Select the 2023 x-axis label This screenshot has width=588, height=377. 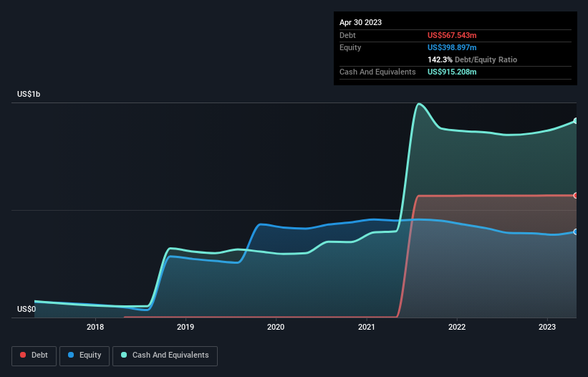click(x=547, y=327)
